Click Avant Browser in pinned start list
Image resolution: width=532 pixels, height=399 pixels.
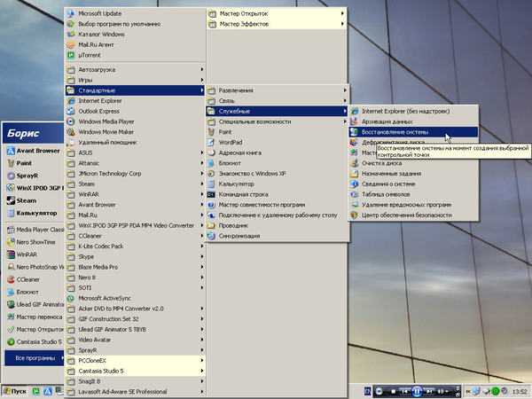tap(34, 151)
